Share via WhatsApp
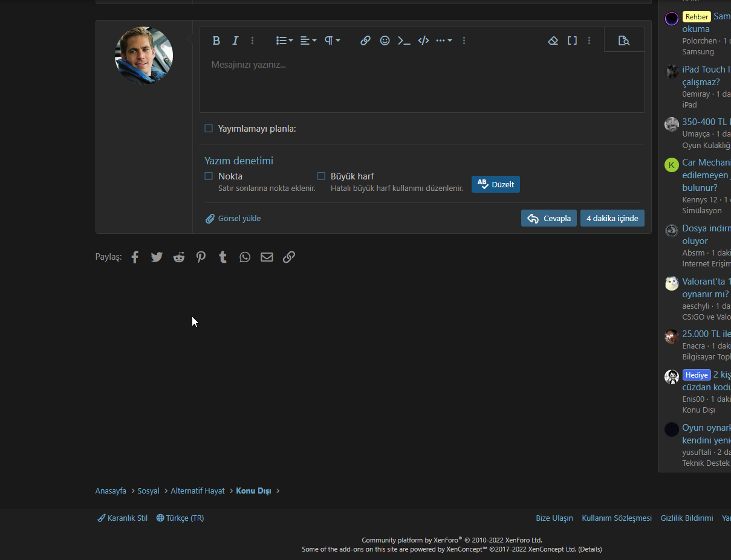This screenshot has width=731, height=560. pyautogui.click(x=245, y=257)
